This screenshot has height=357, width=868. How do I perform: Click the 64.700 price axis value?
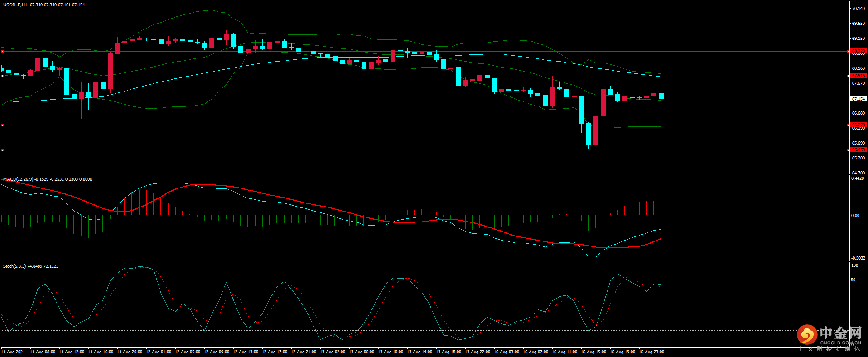(858, 173)
